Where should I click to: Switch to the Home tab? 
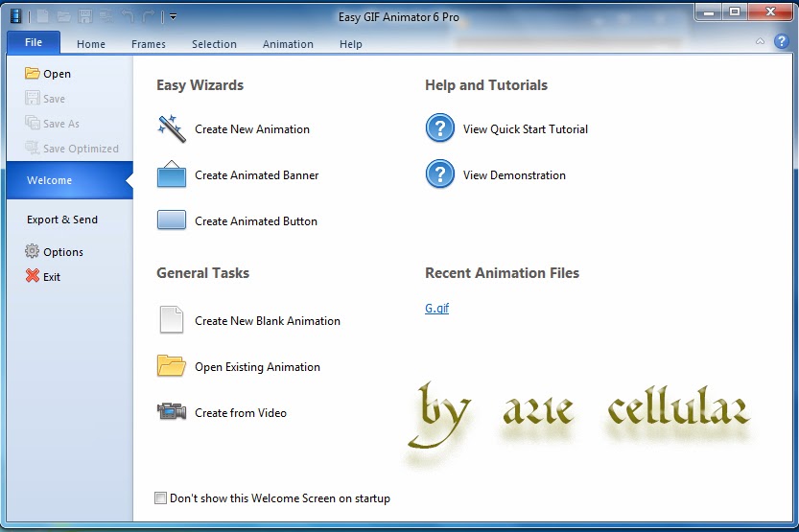pyautogui.click(x=91, y=44)
